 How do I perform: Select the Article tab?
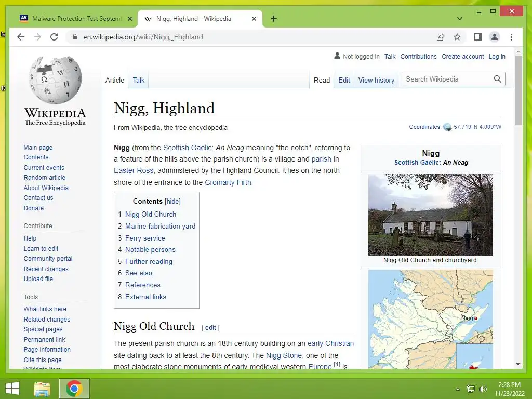pos(115,81)
